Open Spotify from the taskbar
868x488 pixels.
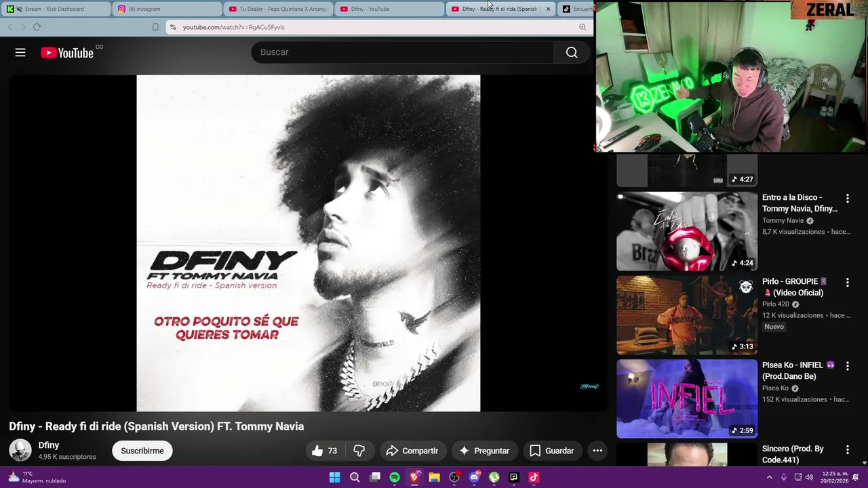click(x=395, y=477)
